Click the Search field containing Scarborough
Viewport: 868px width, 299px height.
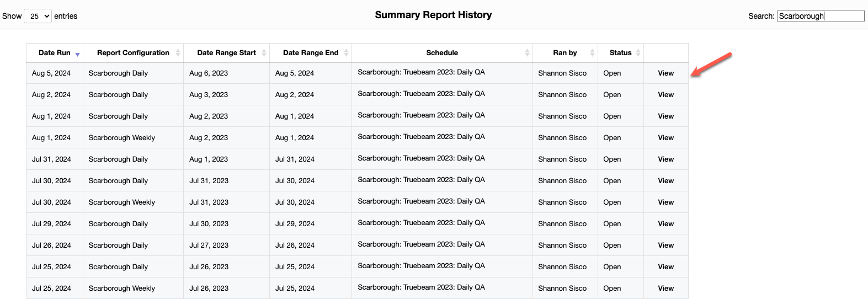coord(820,16)
